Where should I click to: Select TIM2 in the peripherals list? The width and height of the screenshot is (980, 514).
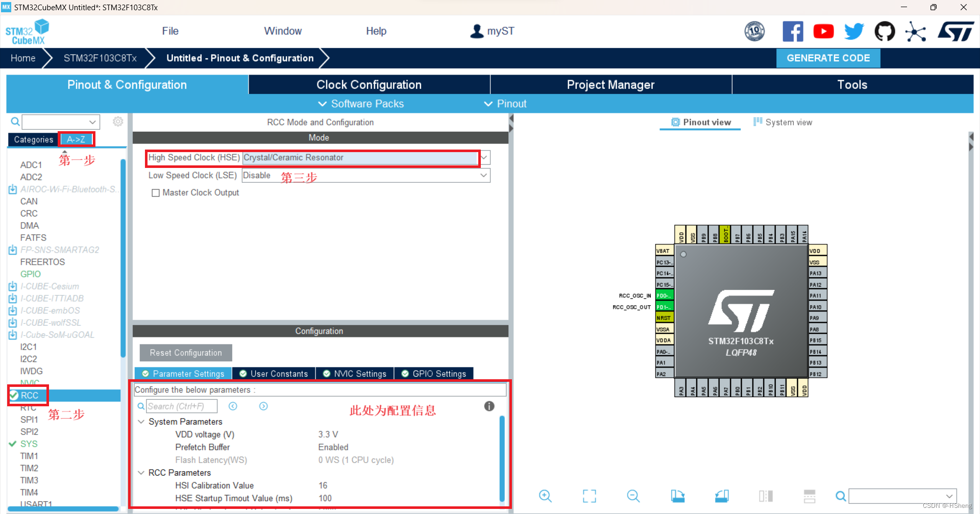(29, 468)
